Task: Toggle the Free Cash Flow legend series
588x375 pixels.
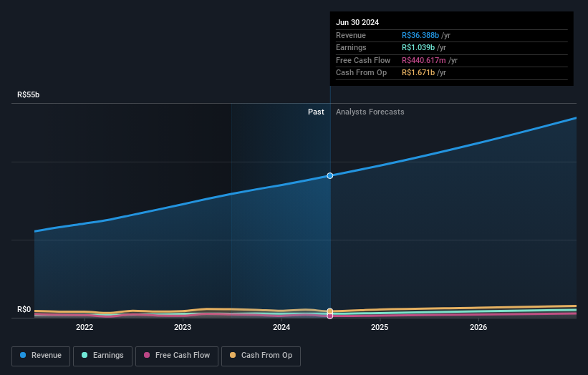Action: point(177,356)
